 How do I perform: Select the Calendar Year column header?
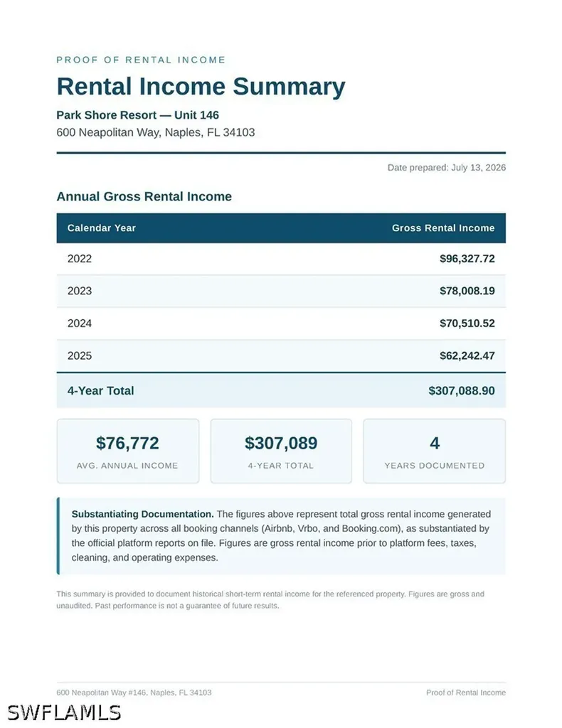(x=101, y=228)
